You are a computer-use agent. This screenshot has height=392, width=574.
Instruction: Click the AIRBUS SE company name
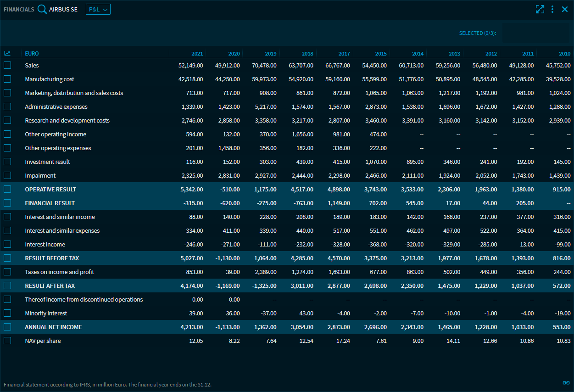click(x=63, y=9)
